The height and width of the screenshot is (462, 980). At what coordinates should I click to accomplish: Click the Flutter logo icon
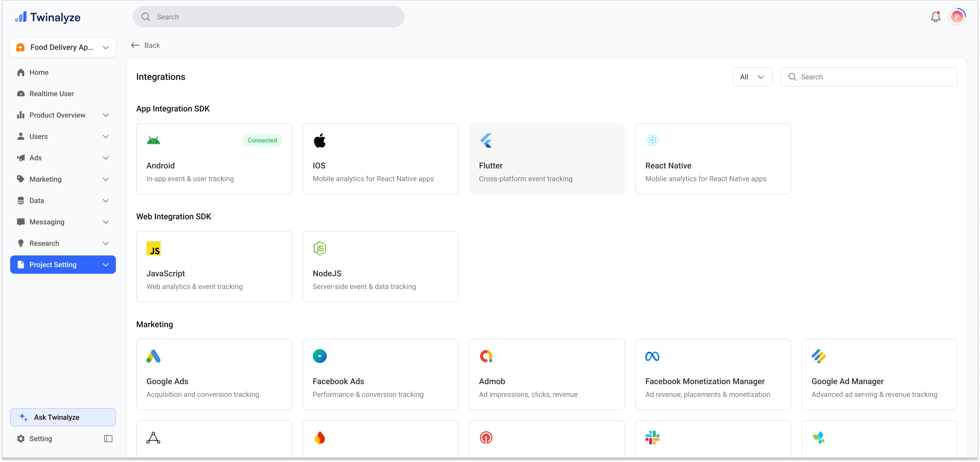(x=486, y=141)
